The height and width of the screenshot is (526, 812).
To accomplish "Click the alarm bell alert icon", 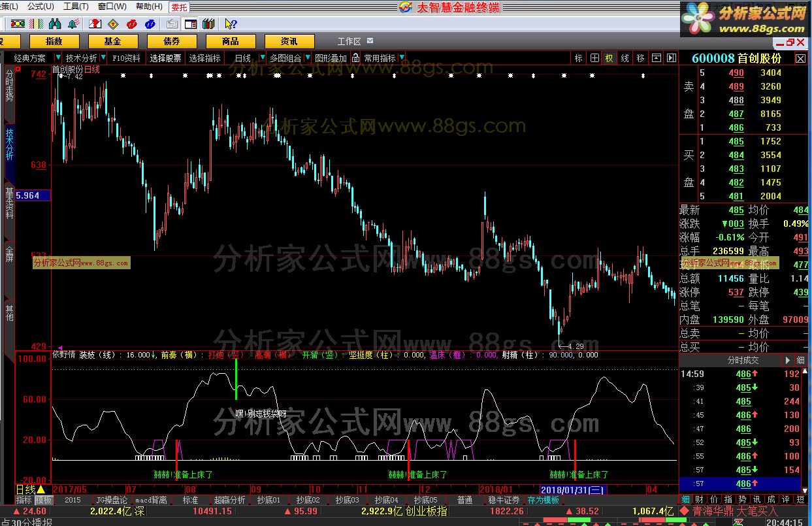I will pos(73,24).
